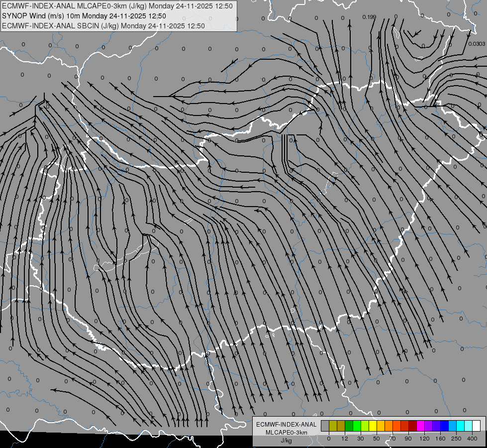
Task: Pick the magenta legend color swatch
Action: tap(420, 426)
